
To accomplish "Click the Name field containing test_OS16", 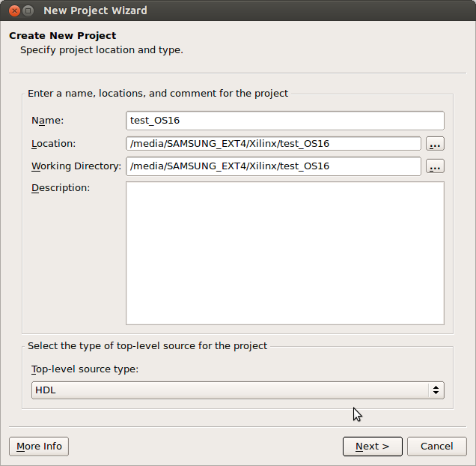I will [x=285, y=121].
